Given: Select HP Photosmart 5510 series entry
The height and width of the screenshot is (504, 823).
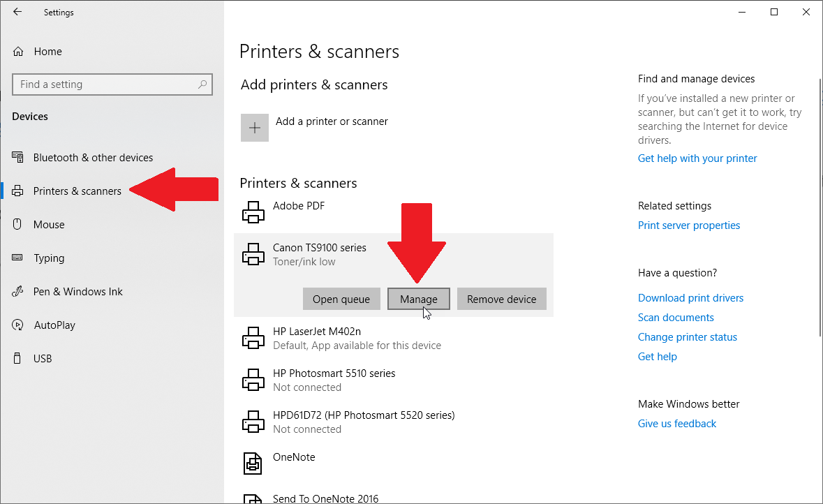Looking at the screenshot, I should (394, 380).
